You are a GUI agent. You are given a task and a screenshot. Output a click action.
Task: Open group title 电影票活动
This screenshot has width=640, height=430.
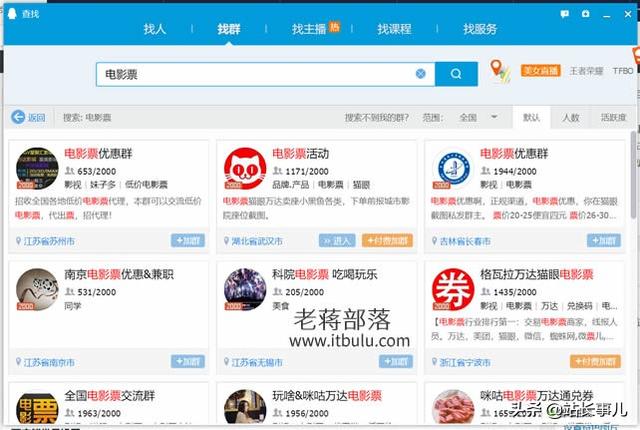pos(300,154)
